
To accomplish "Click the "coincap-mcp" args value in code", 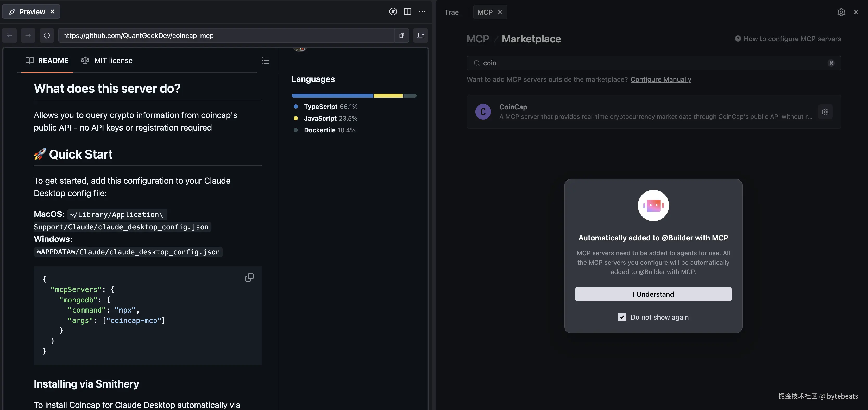I will (134, 320).
